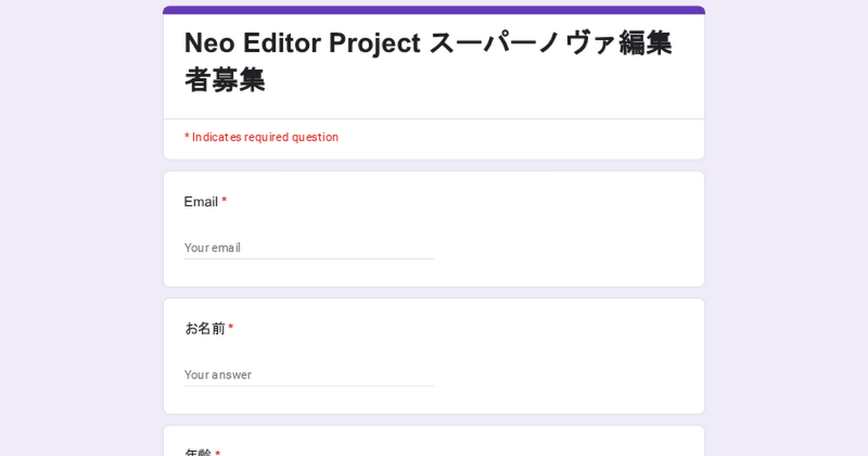
Task: Click the lavender background right of the form
Action: (787, 232)
